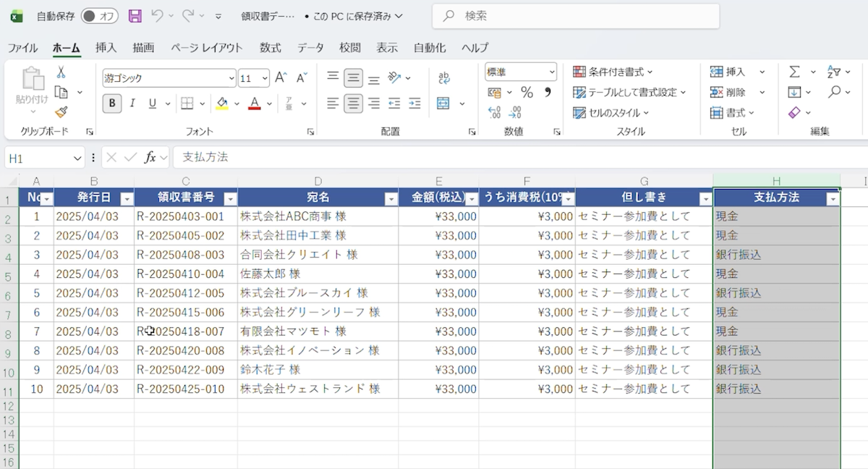Toggle center horizontal alignment
868x469 pixels.
[353, 103]
